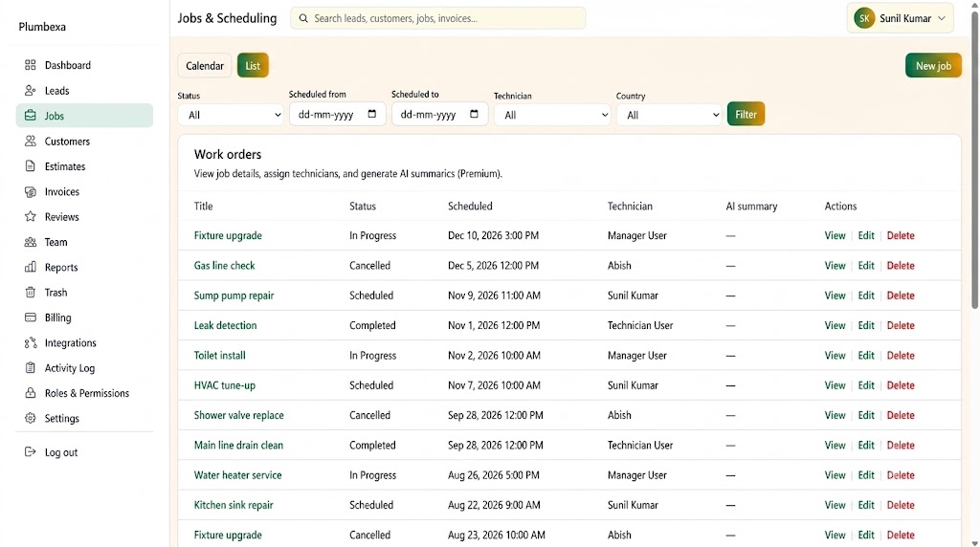The height and width of the screenshot is (547, 980).
Task: Open Settings in sidebar menu
Action: pos(62,418)
